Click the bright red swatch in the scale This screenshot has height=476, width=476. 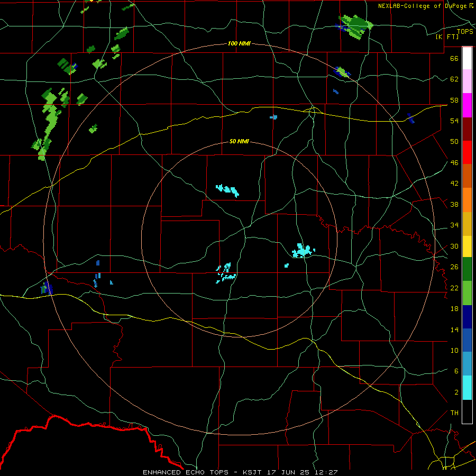pyautogui.click(x=467, y=152)
